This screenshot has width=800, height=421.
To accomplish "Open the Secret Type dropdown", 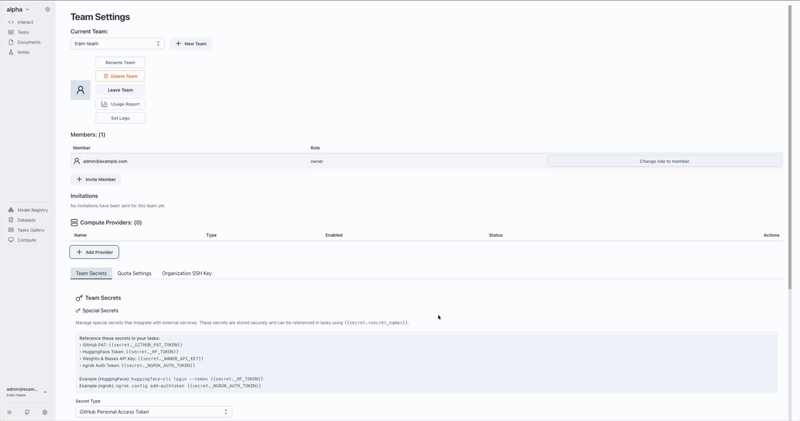I will [x=154, y=412].
